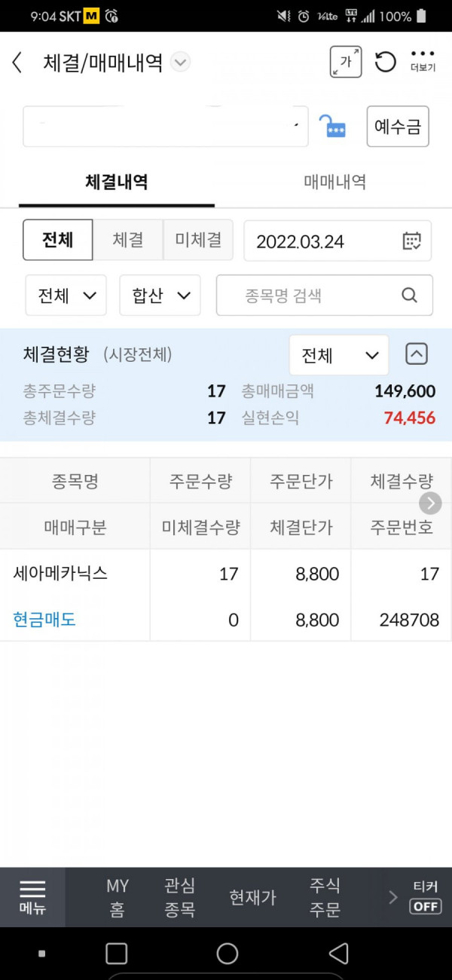Tap the account password lock icon
Image resolution: width=452 pixels, height=980 pixels.
(x=332, y=126)
